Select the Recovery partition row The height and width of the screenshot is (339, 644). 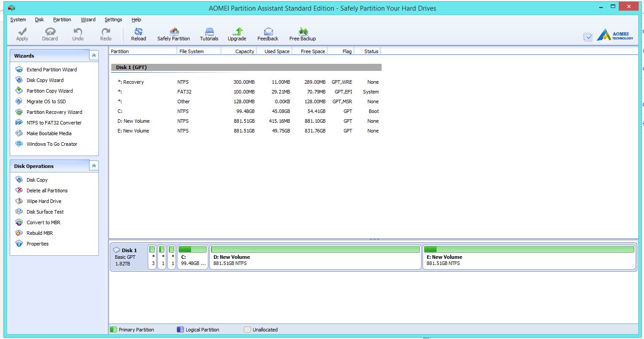point(246,82)
